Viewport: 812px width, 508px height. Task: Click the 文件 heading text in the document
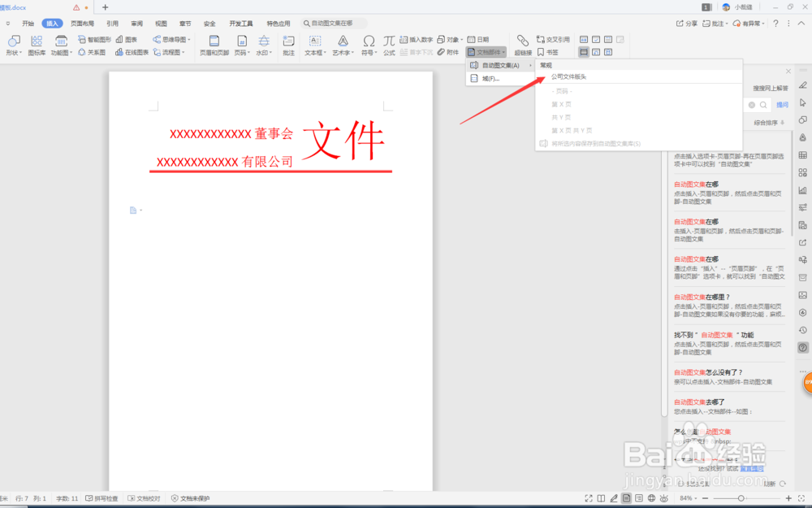(x=343, y=141)
